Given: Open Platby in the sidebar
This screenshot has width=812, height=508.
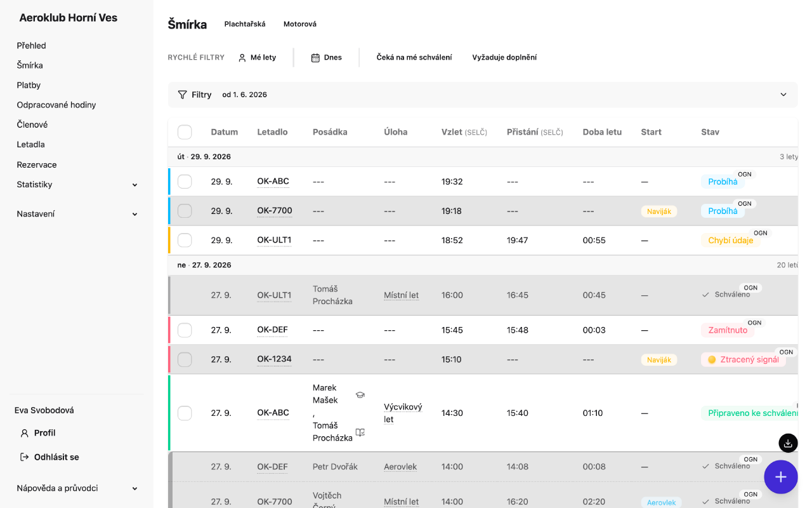Looking at the screenshot, I should [x=29, y=85].
